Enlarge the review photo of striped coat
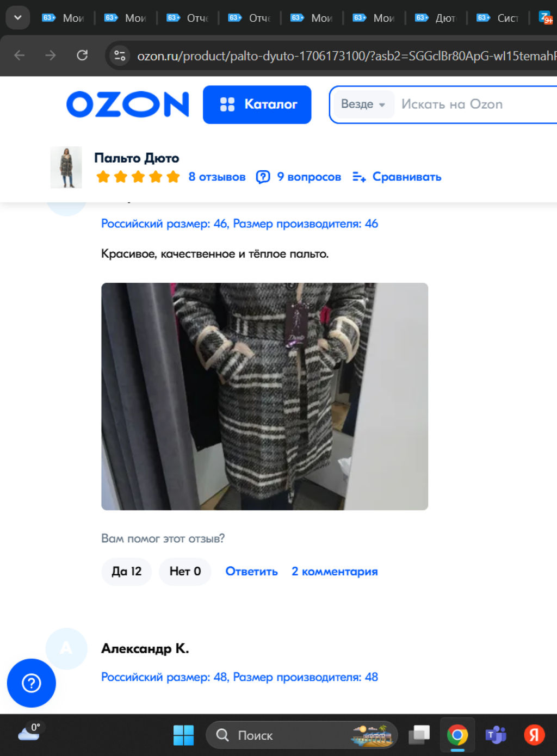This screenshot has width=557, height=756. click(264, 396)
